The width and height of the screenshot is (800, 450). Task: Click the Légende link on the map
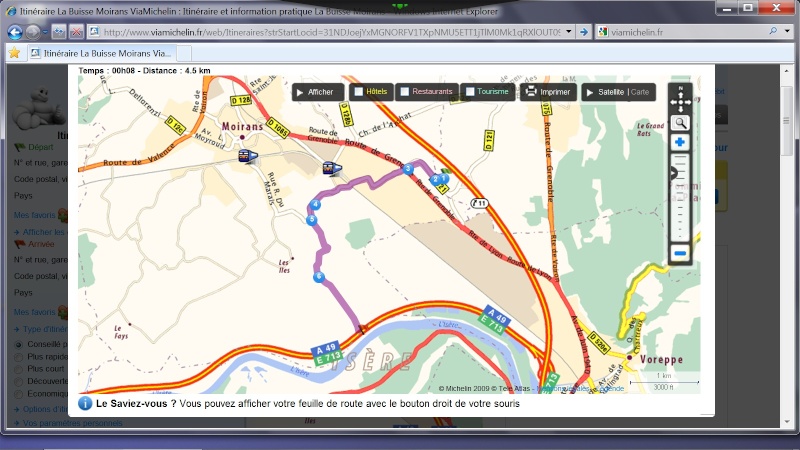[x=611, y=389]
